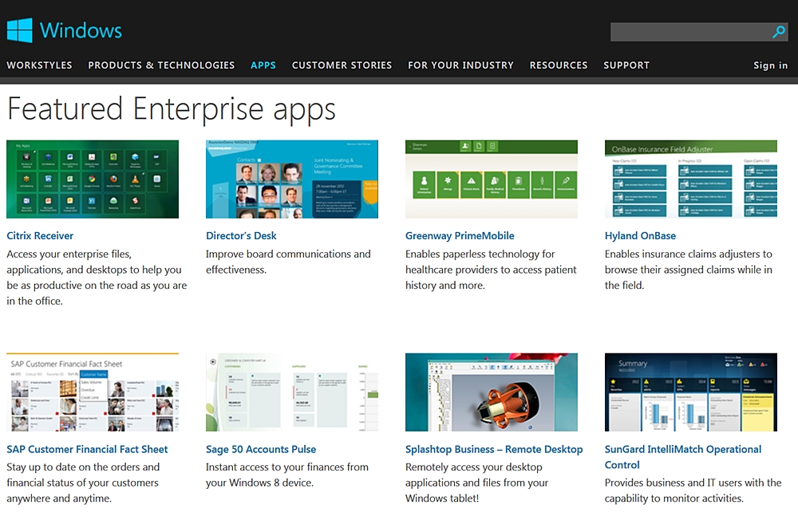Click description starting 'Provides business and IT users'
The width and height of the screenshot is (798, 532).
(693, 491)
